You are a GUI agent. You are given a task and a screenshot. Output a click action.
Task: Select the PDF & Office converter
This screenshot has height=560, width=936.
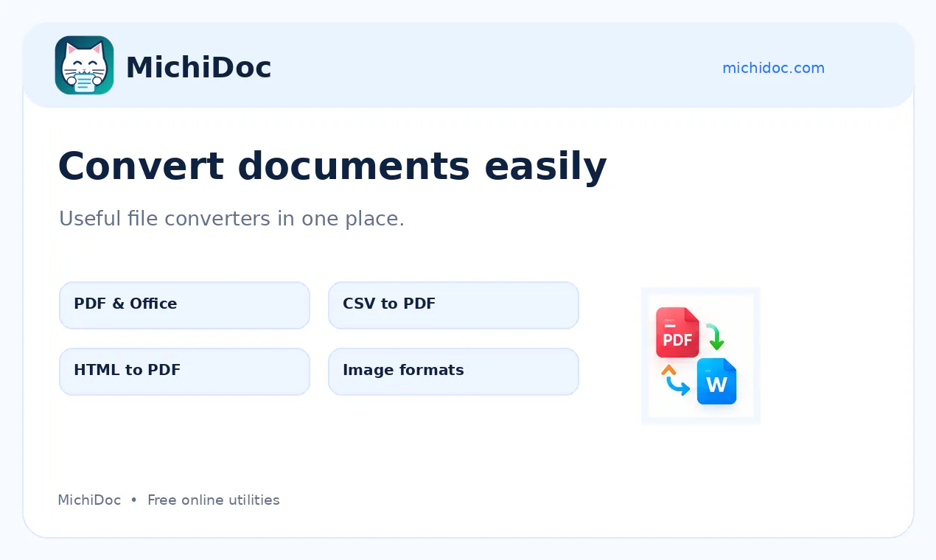click(184, 305)
